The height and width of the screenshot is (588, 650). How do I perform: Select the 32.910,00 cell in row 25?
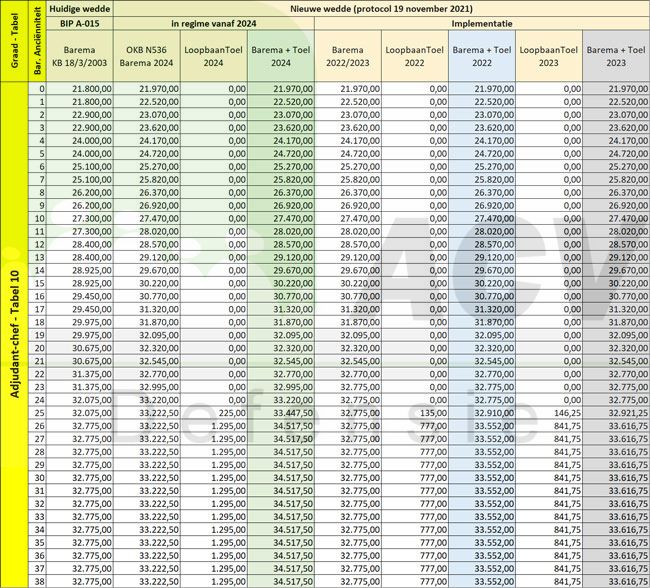point(482,413)
